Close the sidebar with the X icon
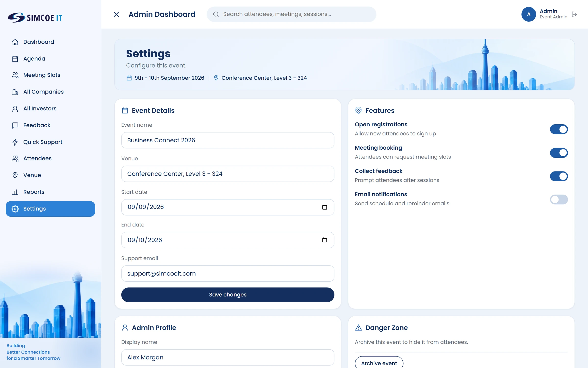This screenshot has height=368, width=588. click(x=116, y=14)
